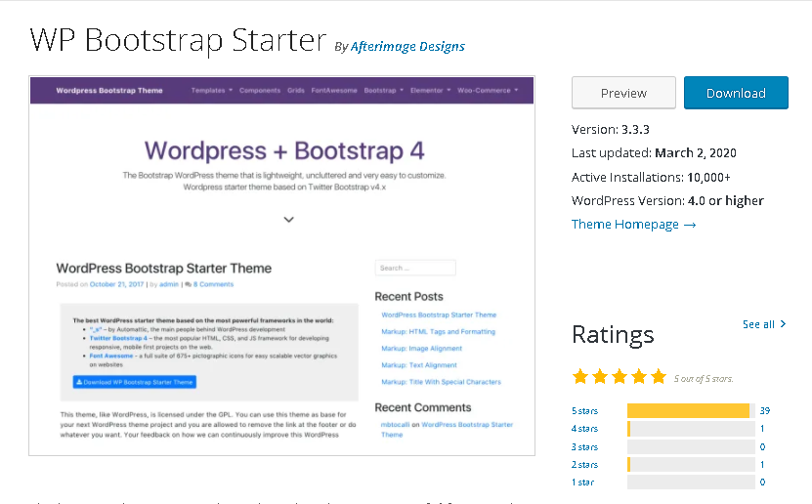Open the 8 Comments link

[x=213, y=284]
